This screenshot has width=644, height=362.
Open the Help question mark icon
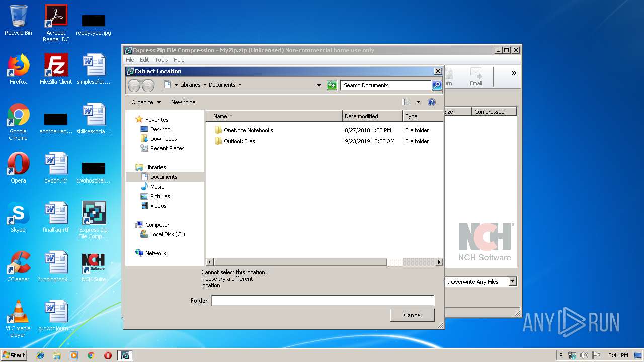pyautogui.click(x=431, y=102)
